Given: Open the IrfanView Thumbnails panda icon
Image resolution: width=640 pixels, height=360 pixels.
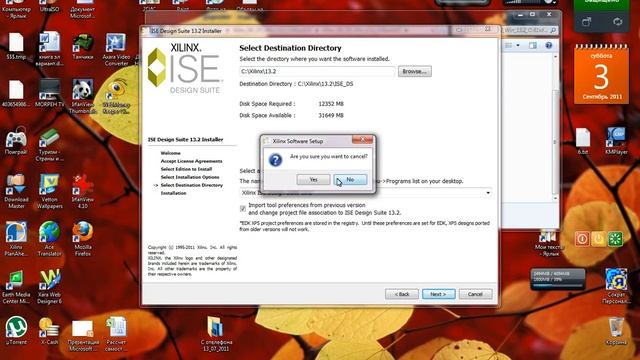Looking at the screenshot, I should click(83, 96).
